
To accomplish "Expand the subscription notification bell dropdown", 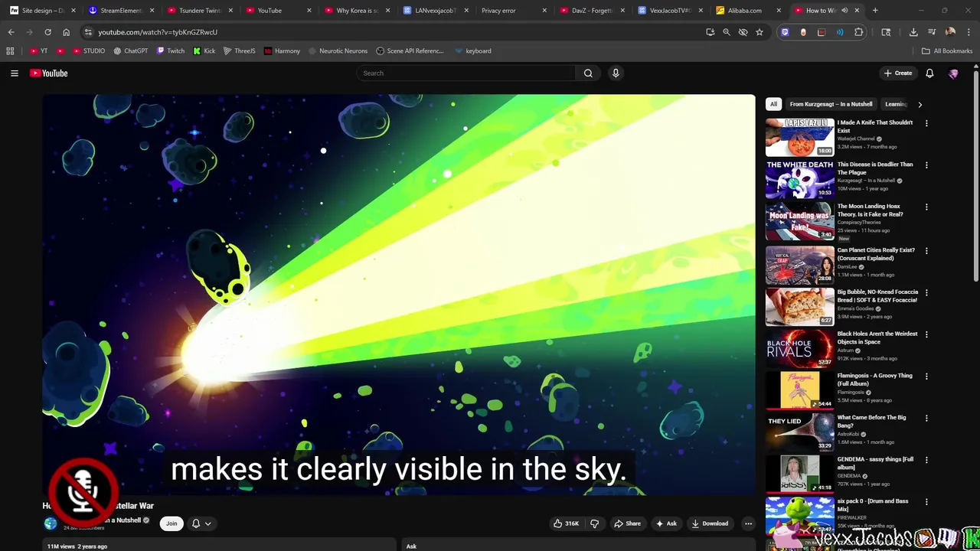I will [201, 523].
